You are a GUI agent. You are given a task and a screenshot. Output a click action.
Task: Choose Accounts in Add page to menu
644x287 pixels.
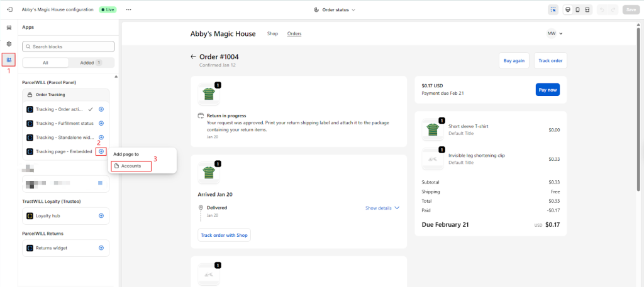click(131, 166)
